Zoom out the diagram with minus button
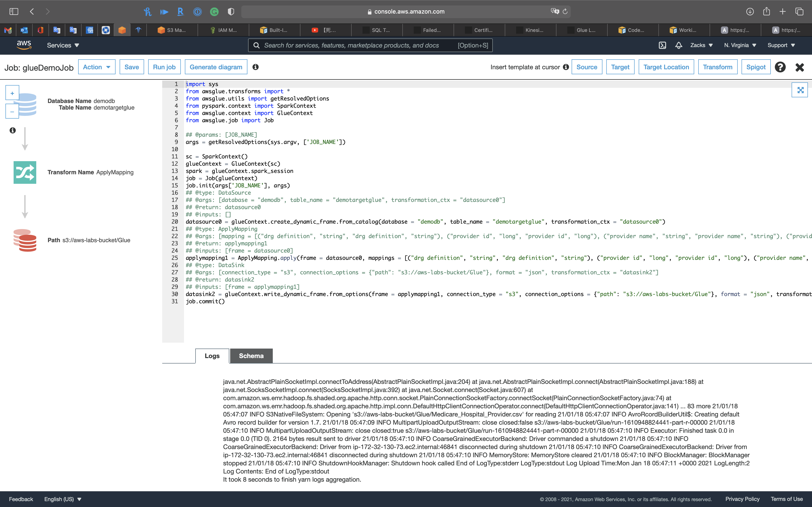812x507 pixels. 12,112
